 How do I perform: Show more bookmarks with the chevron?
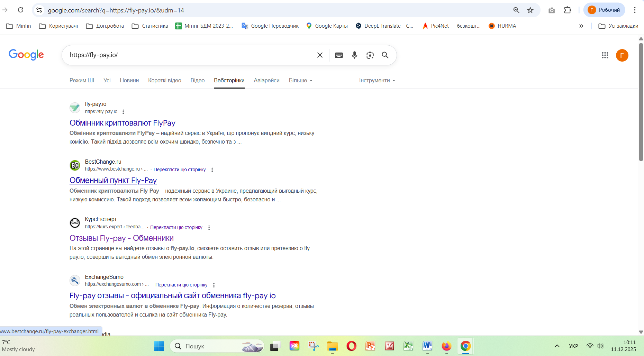[x=581, y=26]
